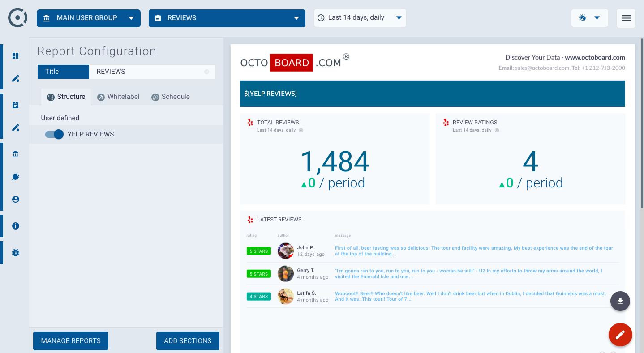Open the reports clipboard icon in sidebar
The image size is (644, 353).
pos(16,105)
